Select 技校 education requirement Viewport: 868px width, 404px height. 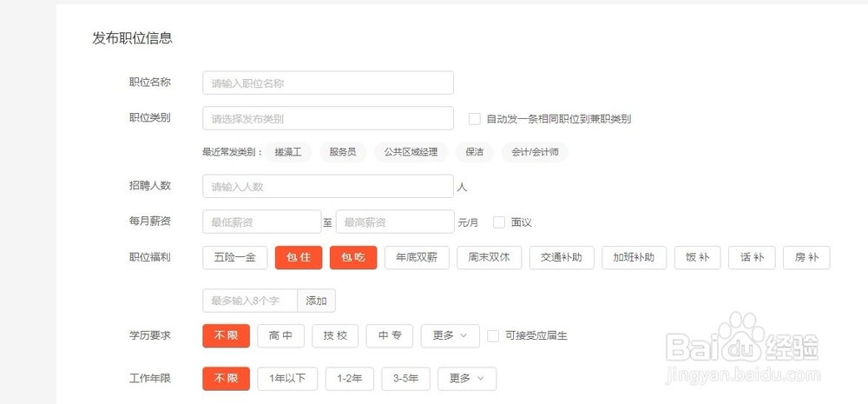pos(335,336)
